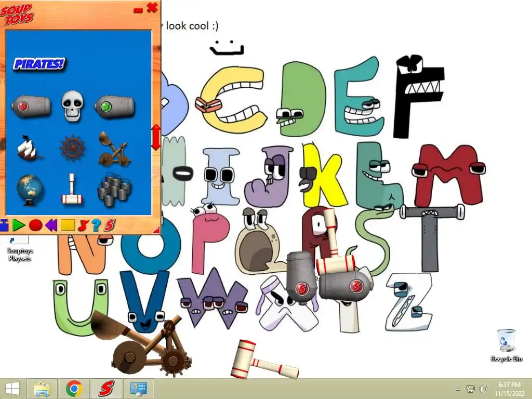Image resolution: width=532 pixels, height=399 pixels.
Task: Click the red S Soup Toys icon in toolbar
Action: tap(110, 225)
